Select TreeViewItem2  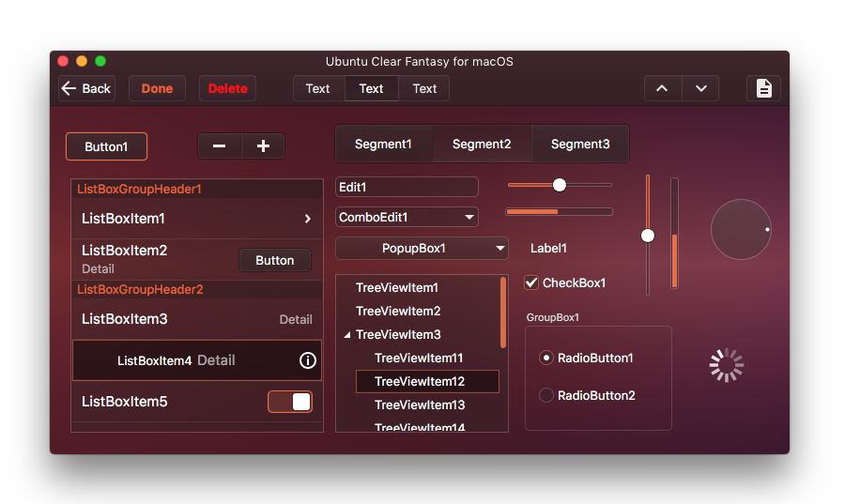click(398, 311)
